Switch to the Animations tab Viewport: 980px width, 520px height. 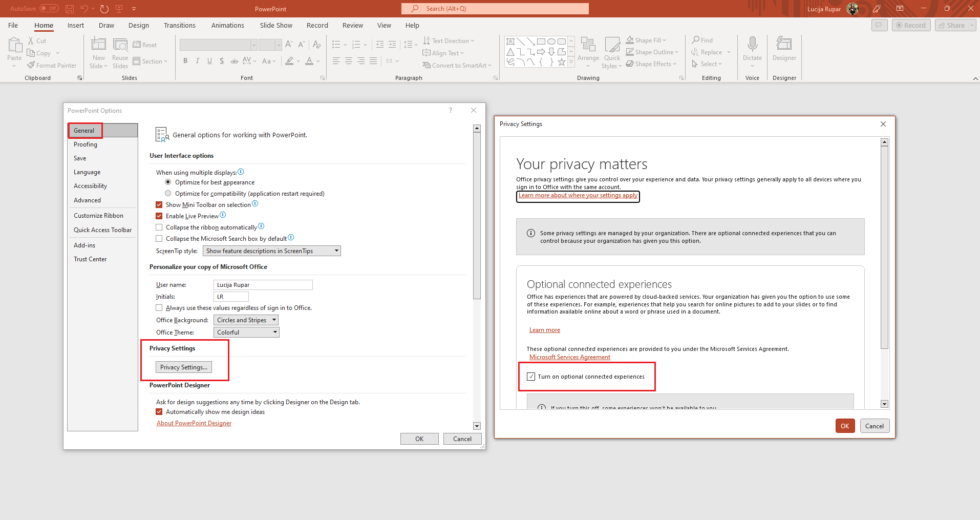click(227, 25)
